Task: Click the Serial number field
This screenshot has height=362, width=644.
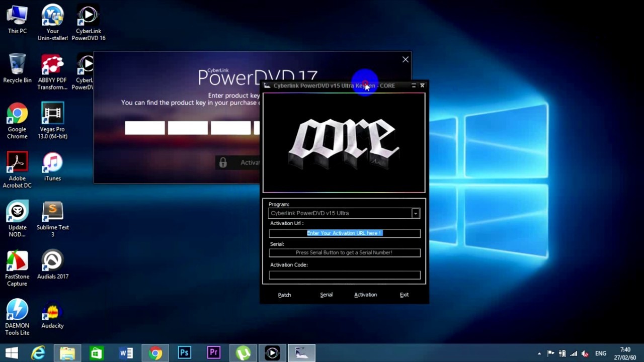Action: point(345,252)
